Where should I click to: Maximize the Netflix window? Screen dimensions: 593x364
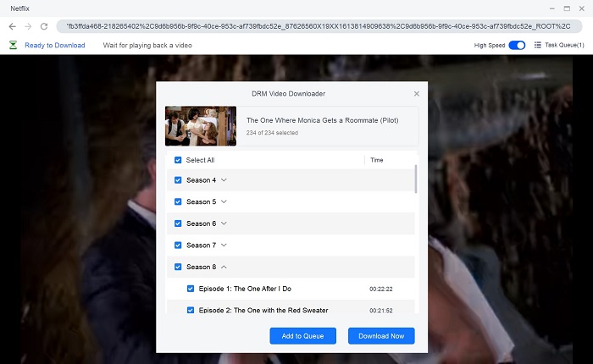click(x=567, y=8)
